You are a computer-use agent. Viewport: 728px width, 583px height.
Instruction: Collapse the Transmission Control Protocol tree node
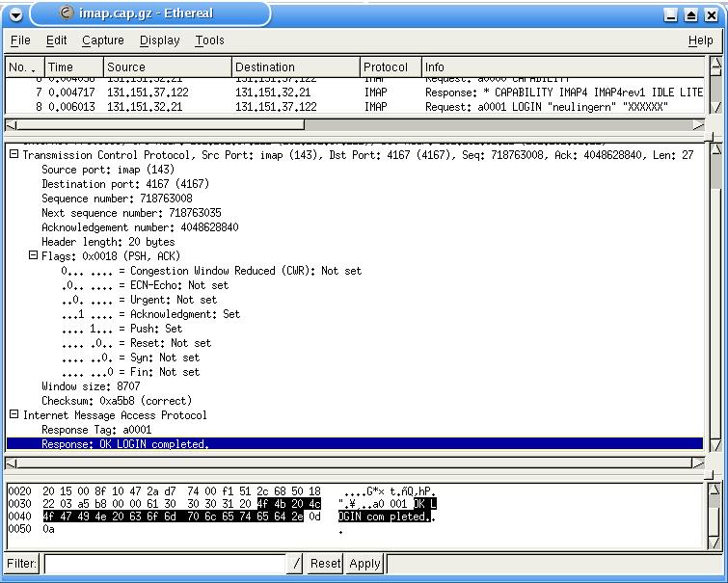[x=13, y=155]
